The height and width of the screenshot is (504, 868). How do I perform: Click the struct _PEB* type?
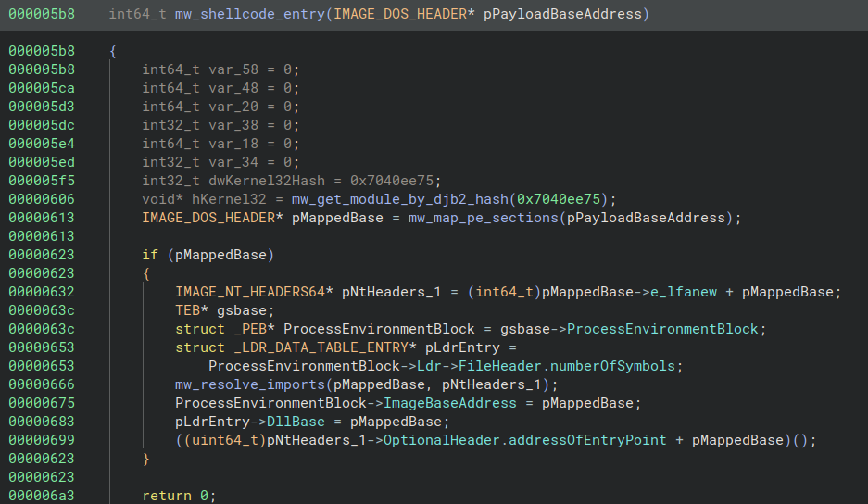coord(225,329)
